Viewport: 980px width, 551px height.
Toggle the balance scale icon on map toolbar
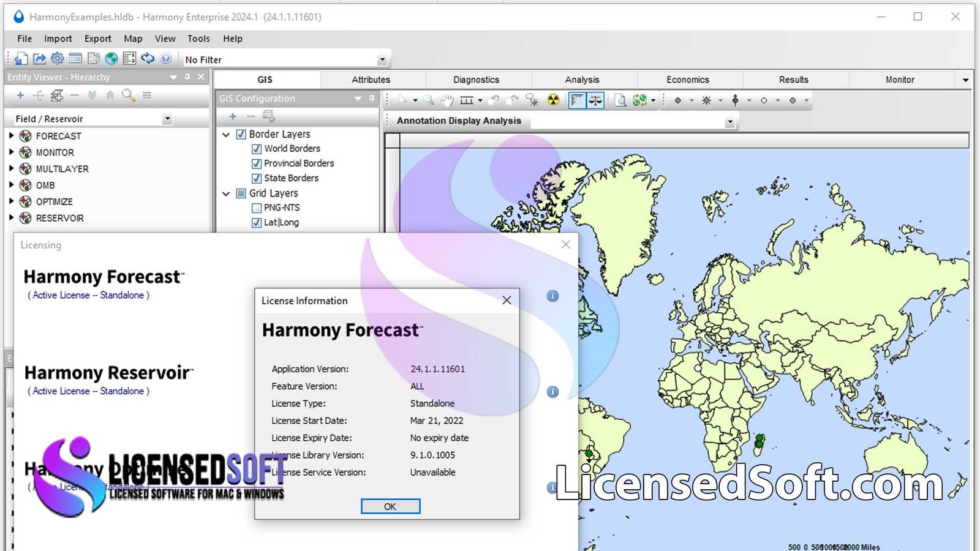click(595, 100)
